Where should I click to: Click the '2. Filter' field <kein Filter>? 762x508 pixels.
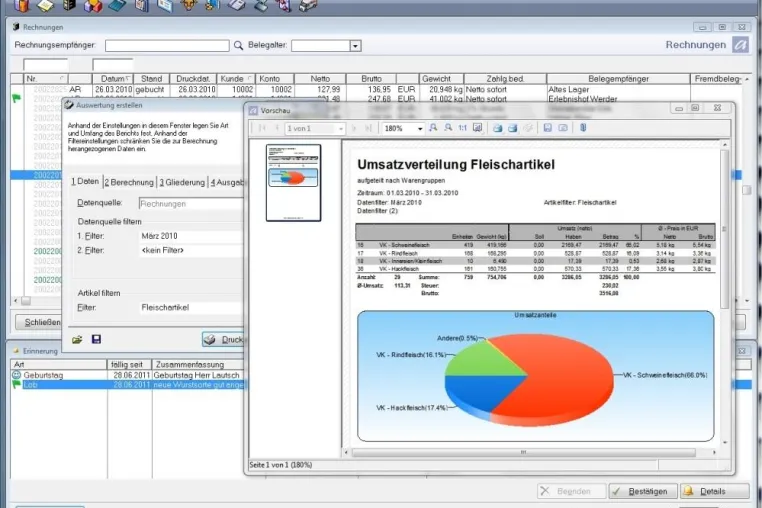[x=191, y=250]
